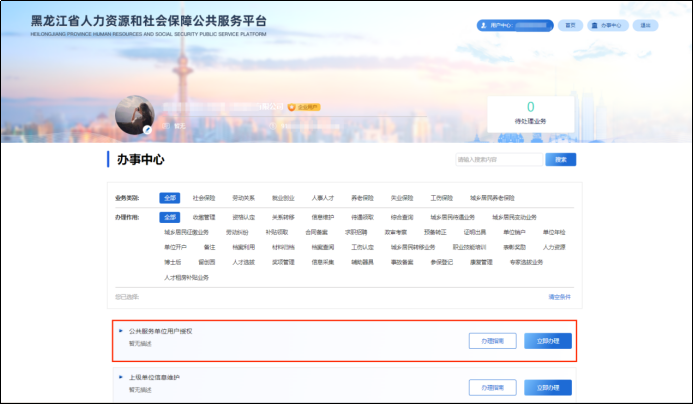The height and width of the screenshot is (405, 694).
Task: Click the 退出 logout button
Action: point(645,25)
